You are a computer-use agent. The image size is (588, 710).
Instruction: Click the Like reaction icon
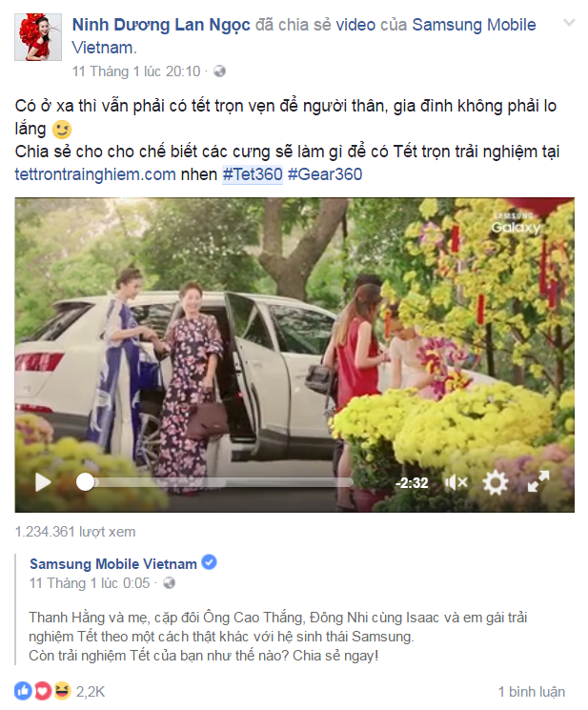tap(23, 691)
